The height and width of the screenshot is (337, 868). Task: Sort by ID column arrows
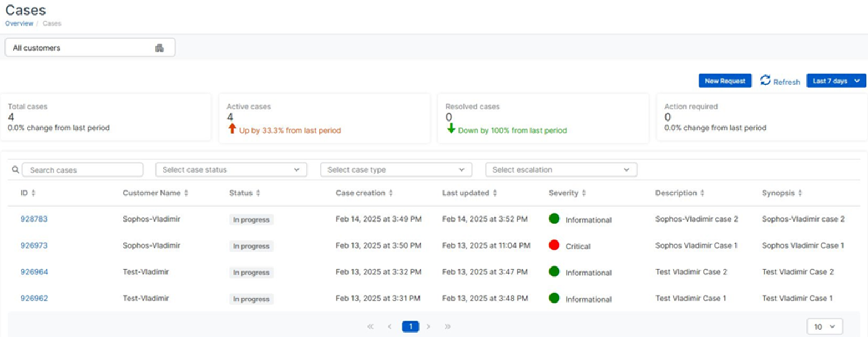(x=33, y=193)
